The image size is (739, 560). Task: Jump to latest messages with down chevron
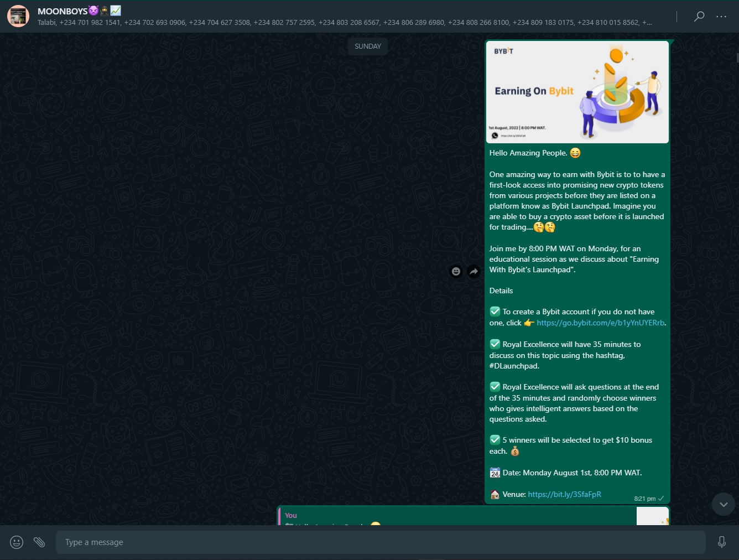(x=724, y=504)
